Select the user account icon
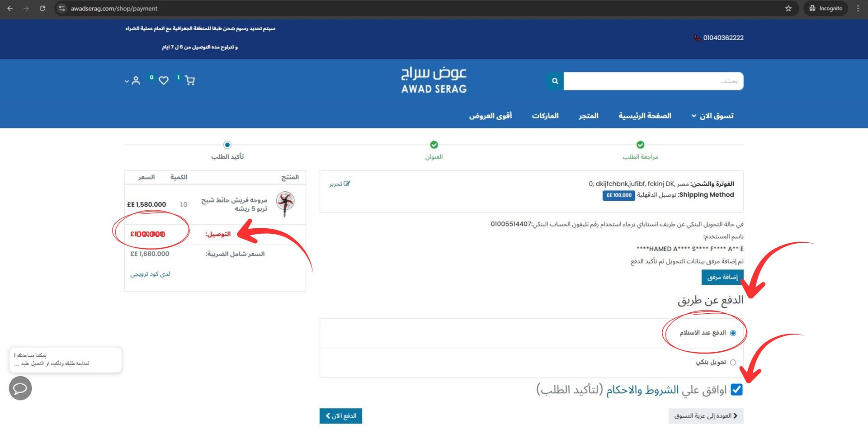Viewport: 868px width, 448px height. 135,80
